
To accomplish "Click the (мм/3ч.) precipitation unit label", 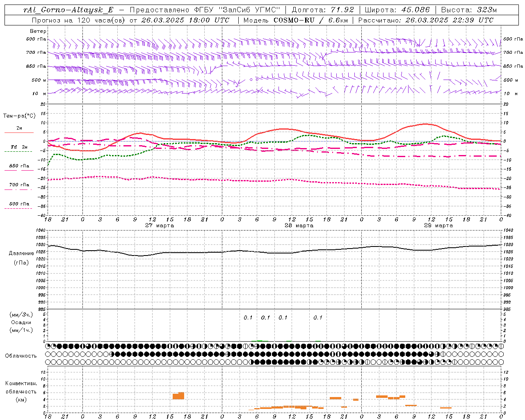I will pyautogui.click(x=21, y=315).
